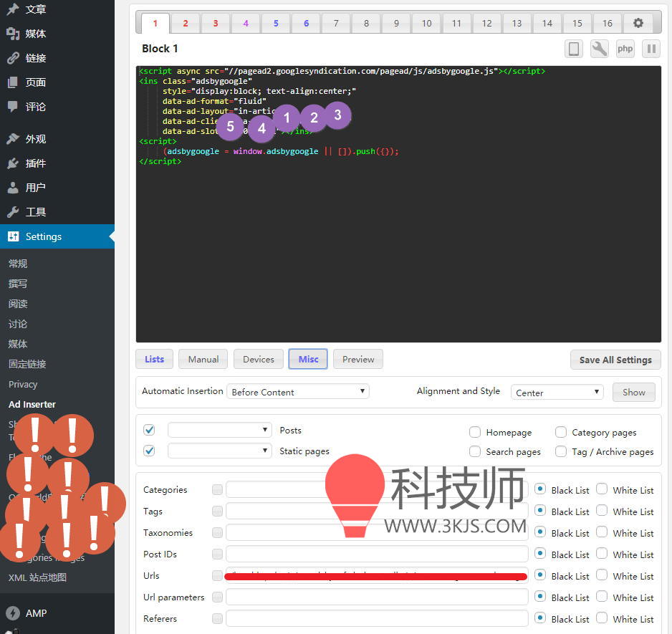Uncheck the Static pages checkbox
The width and height of the screenshot is (672, 634).
click(x=149, y=451)
